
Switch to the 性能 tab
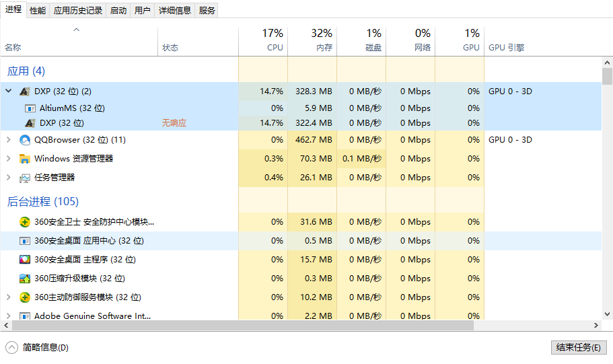pyautogui.click(x=38, y=11)
